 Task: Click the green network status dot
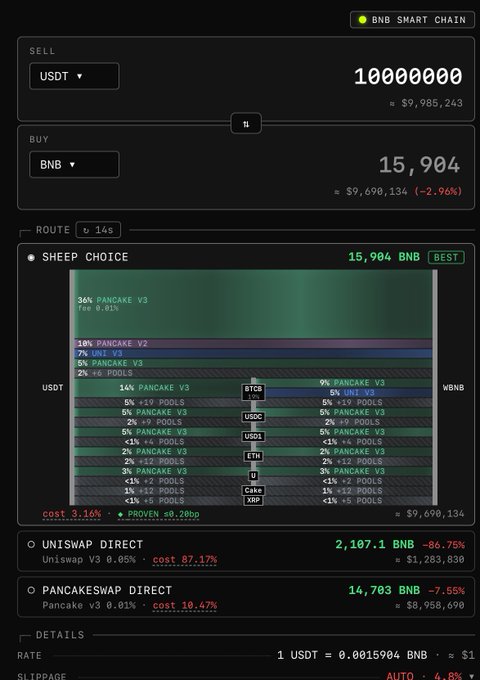pos(362,20)
